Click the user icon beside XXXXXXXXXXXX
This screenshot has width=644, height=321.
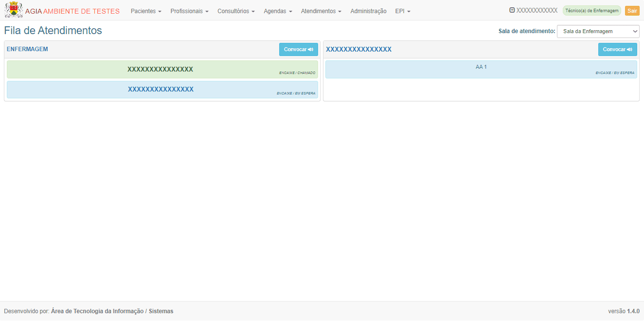click(512, 10)
